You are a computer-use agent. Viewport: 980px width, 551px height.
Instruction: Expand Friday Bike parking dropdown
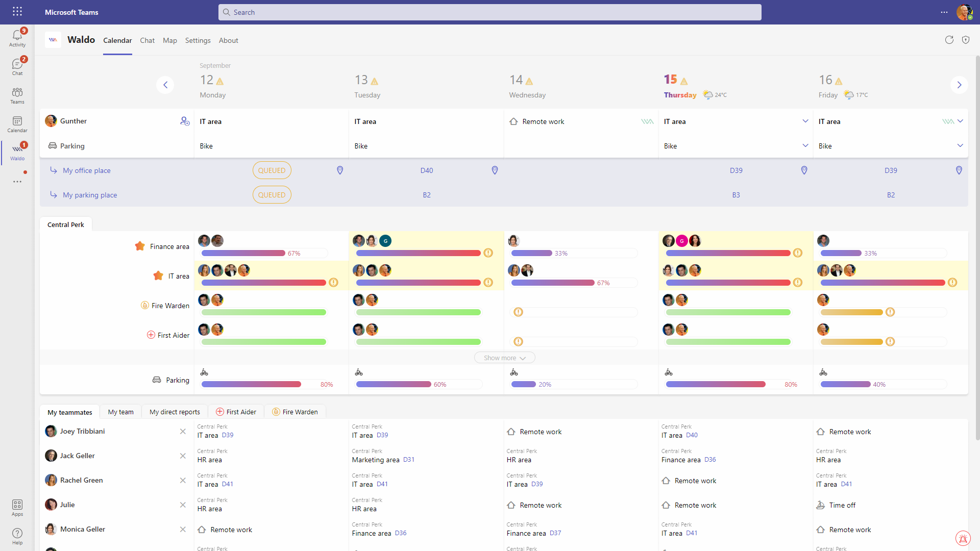point(960,146)
